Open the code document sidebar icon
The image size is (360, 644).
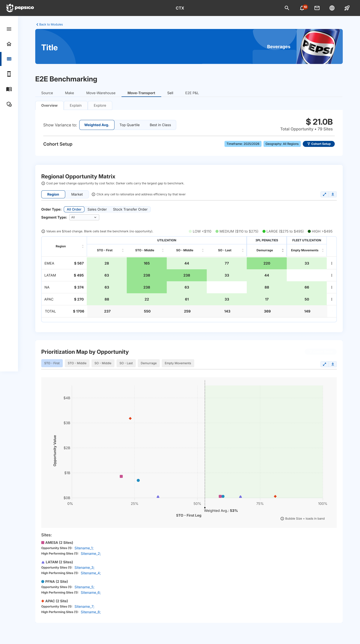coord(9,74)
